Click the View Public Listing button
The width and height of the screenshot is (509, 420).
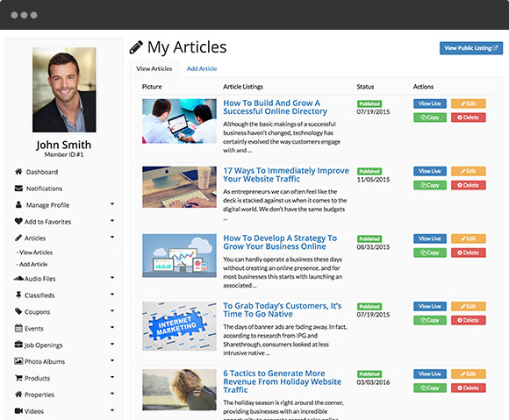pos(471,48)
